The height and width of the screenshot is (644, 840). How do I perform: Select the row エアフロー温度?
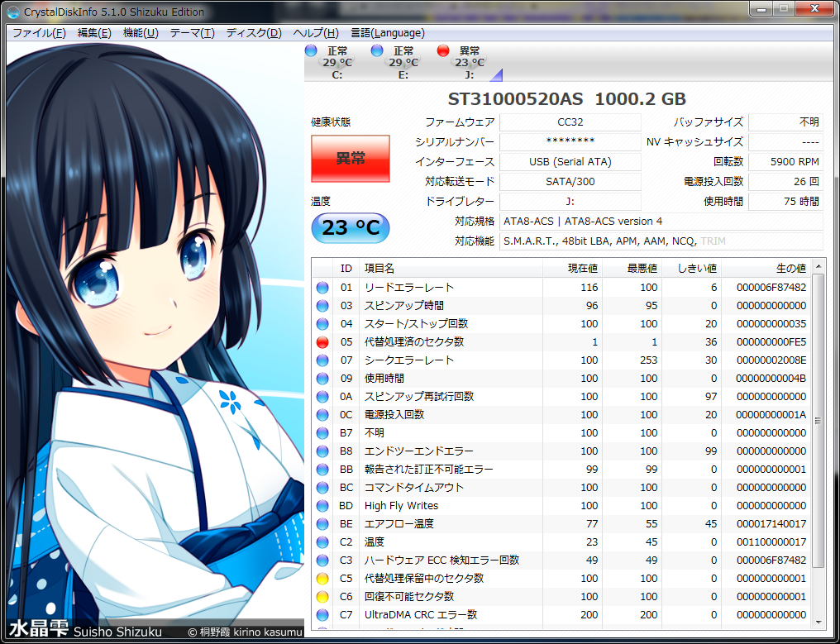[x=561, y=524]
